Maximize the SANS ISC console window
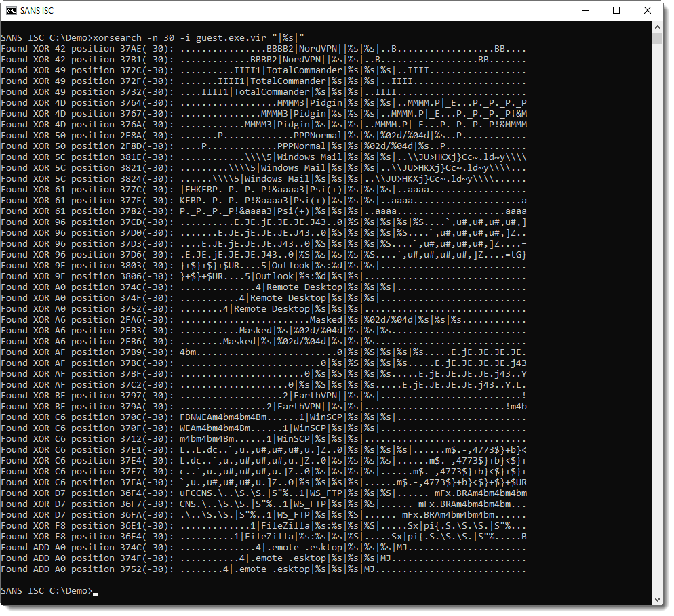This screenshot has height=616, width=674. point(616,10)
